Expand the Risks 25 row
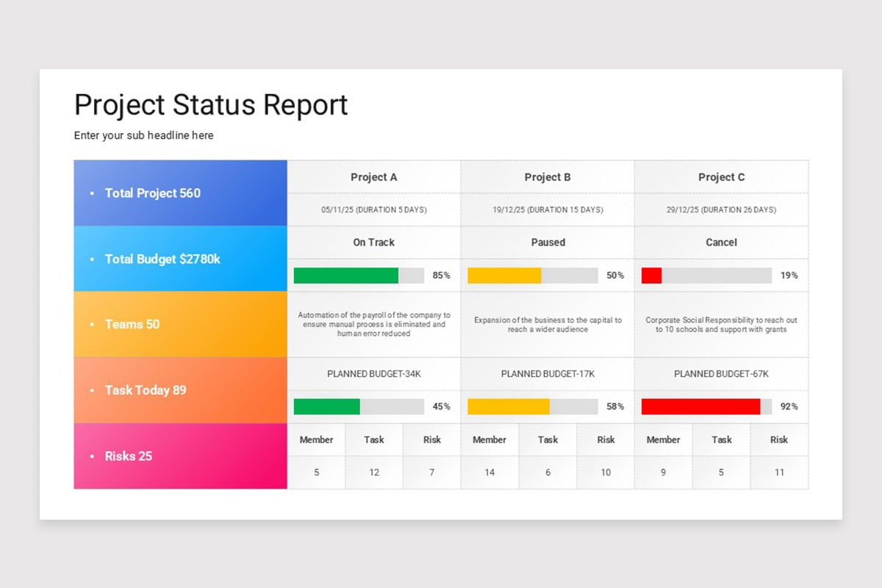This screenshot has width=882, height=588. (129, 456)
